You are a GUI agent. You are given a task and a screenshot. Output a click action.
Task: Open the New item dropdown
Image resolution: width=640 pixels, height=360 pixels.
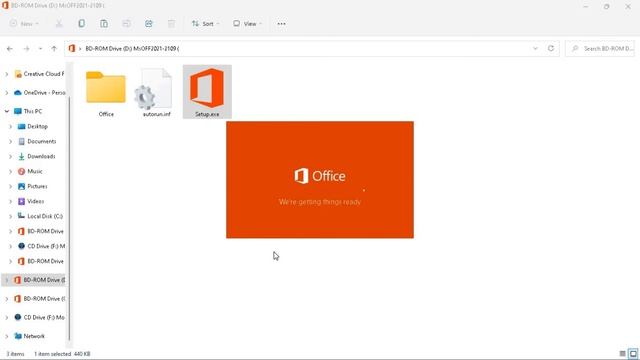(24, 24)
